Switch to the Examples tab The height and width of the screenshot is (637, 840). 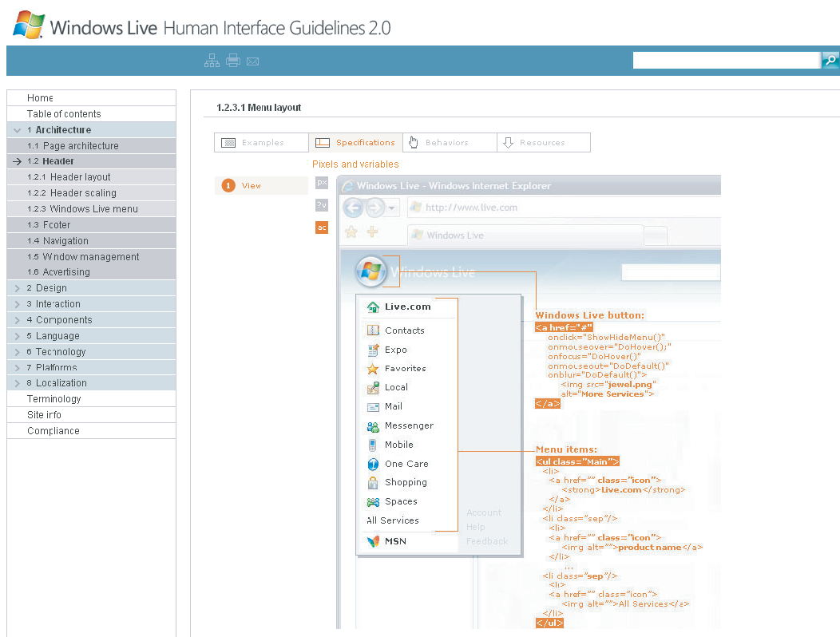click(x=261, y=143)
